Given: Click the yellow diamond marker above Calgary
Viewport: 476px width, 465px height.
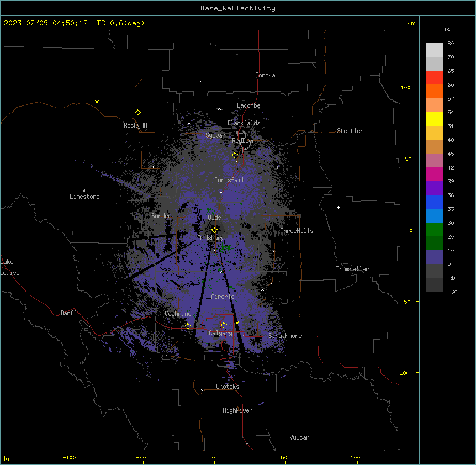Looking at the screenshot, I should tap(224, 325).
